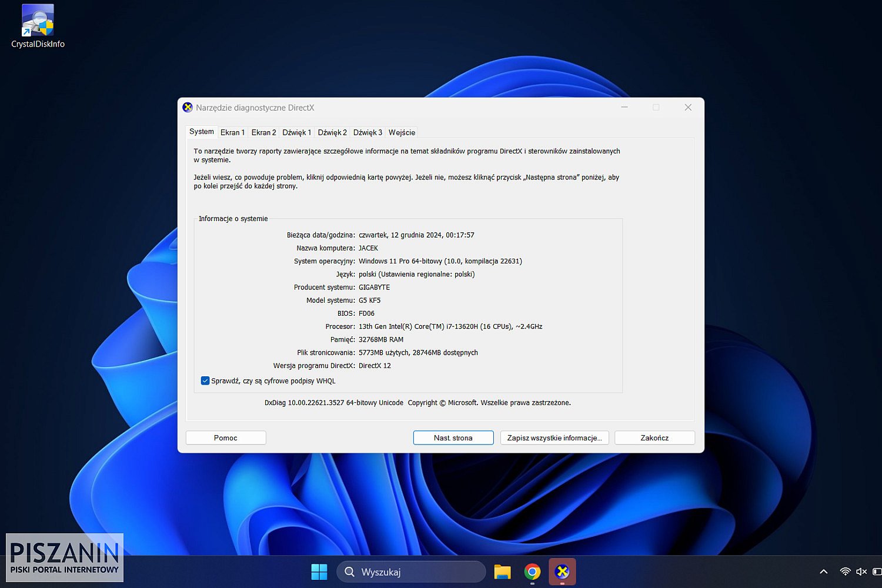Click the Wyszukaj taskbar search field
882x588 pixels.
412,572
